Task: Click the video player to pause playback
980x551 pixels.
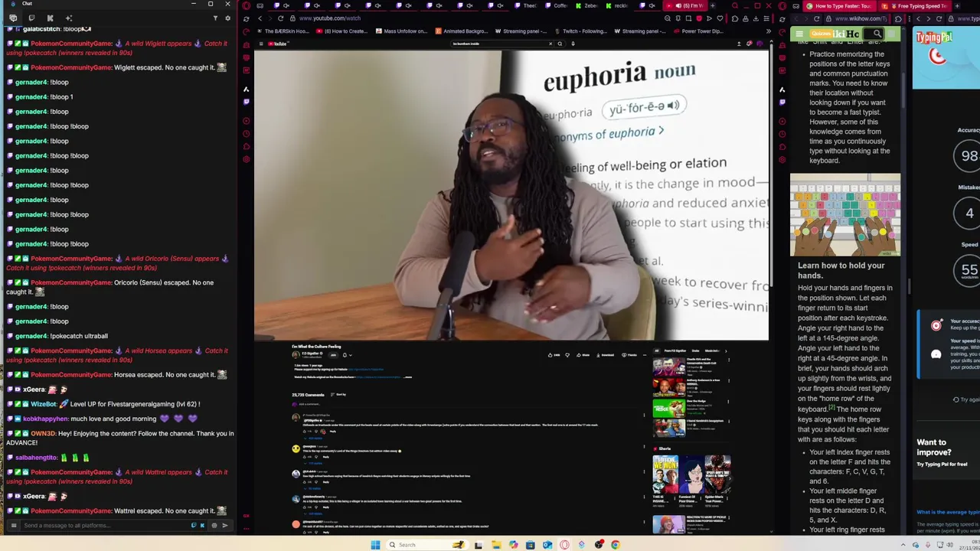Action: (511, 195)
